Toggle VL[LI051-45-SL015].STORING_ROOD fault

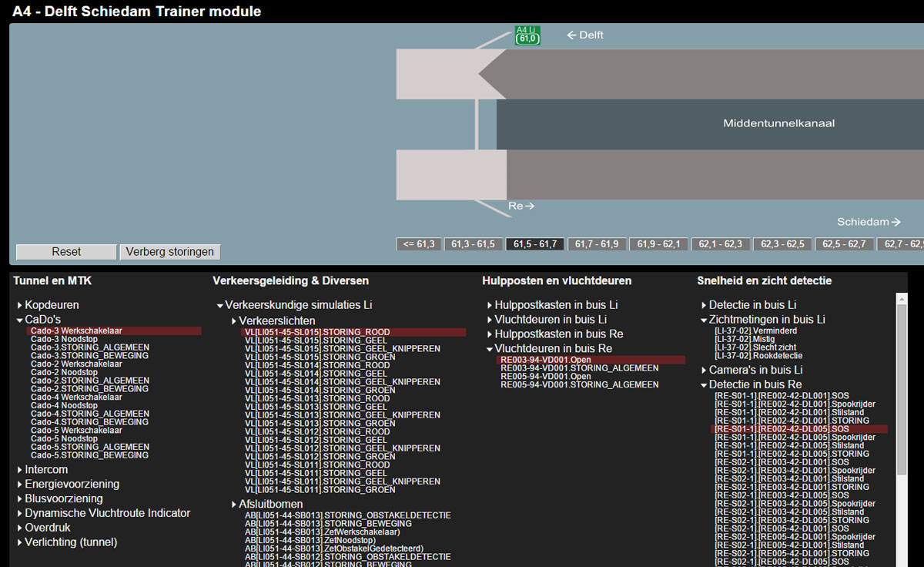point(317,333)
